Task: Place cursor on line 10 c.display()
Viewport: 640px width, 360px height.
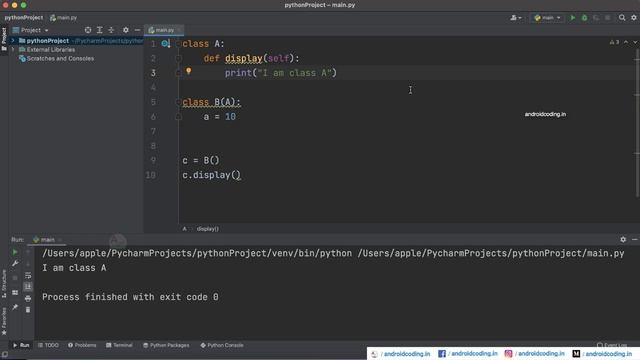Action: coord(211,175)
